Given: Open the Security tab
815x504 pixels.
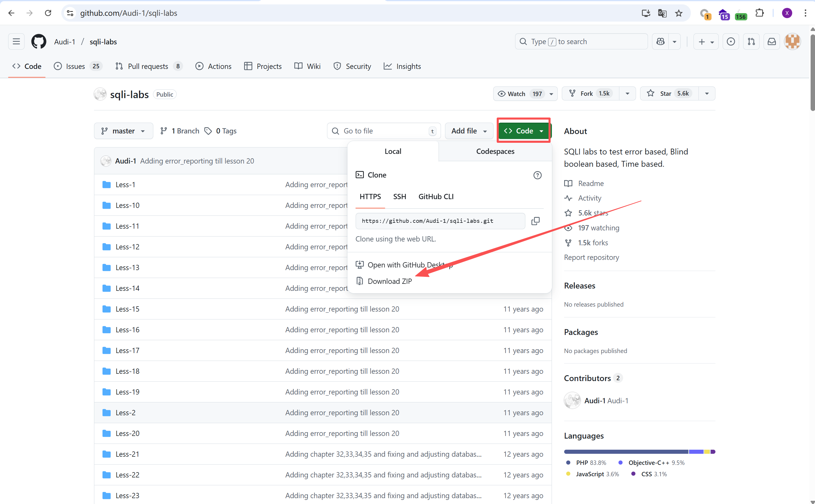Looking at the screenshot, I should [352, 66].
